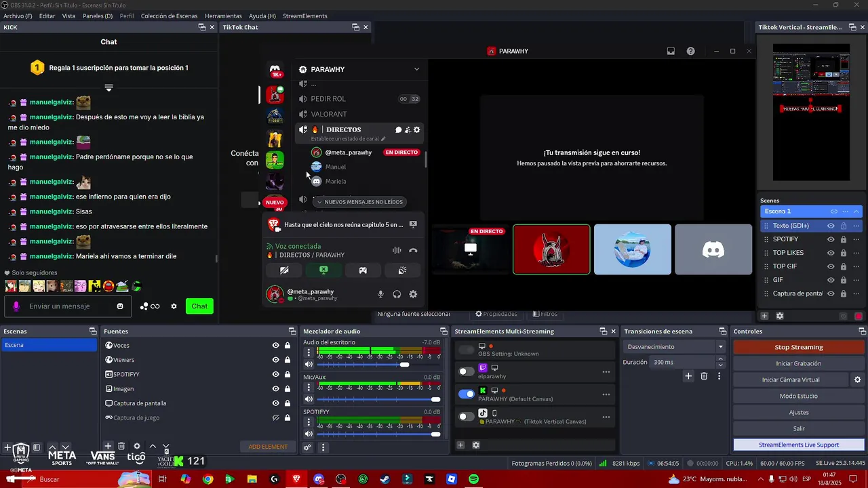
Task: Increase transition Duración with the up arrow
Action: click(x=720, y=359)
